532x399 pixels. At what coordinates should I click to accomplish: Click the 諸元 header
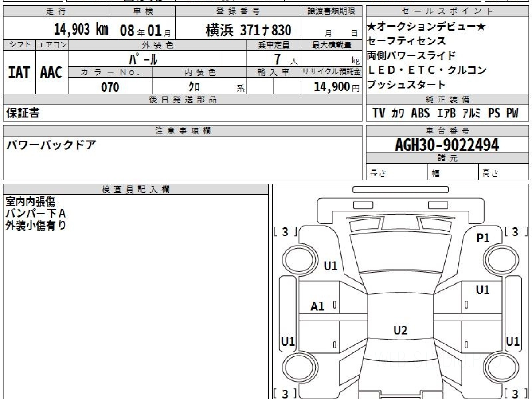(448, 158)
